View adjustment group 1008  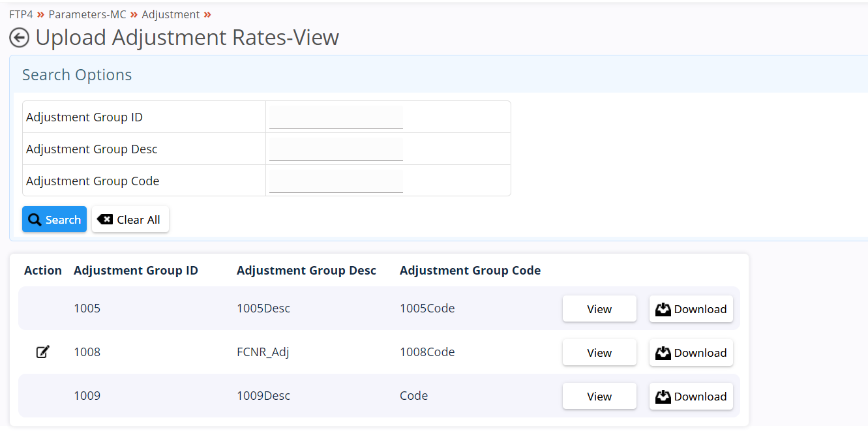pos(599,353)
